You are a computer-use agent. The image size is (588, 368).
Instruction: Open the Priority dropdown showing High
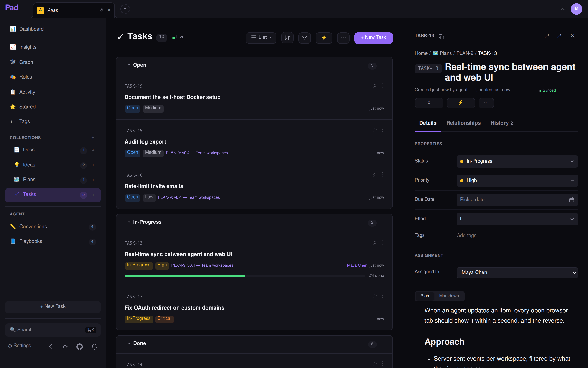tap(517, 181)
